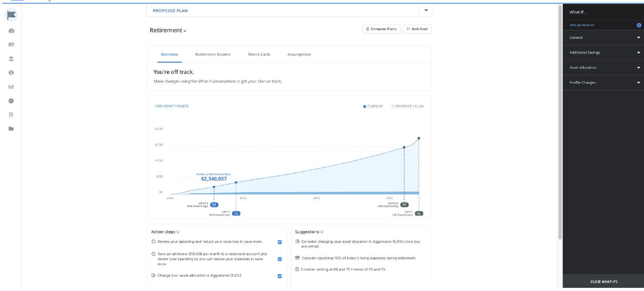The width and height of the screenshot is (644, 291).
Task: Click the Current legend color swatch
Action: tap(365, 107)
